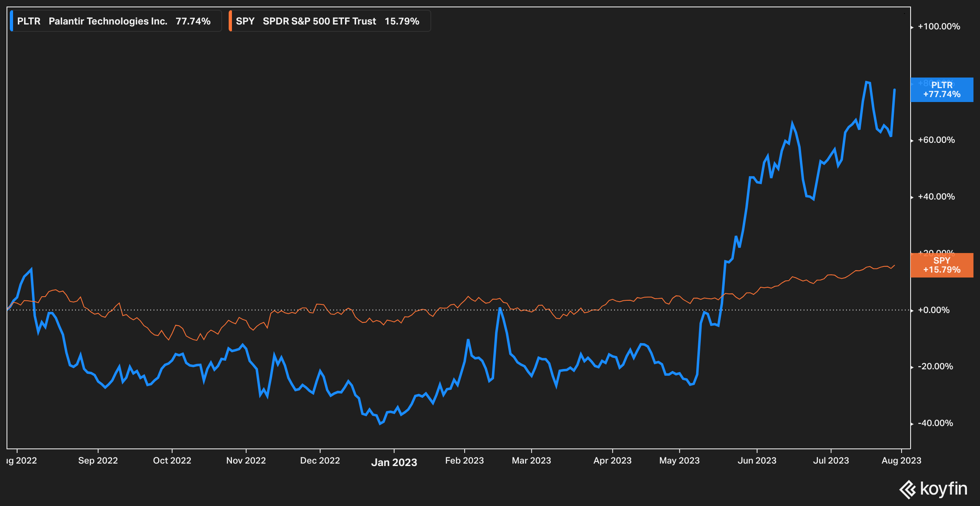Click the +0.00% y-axis label

933,310
